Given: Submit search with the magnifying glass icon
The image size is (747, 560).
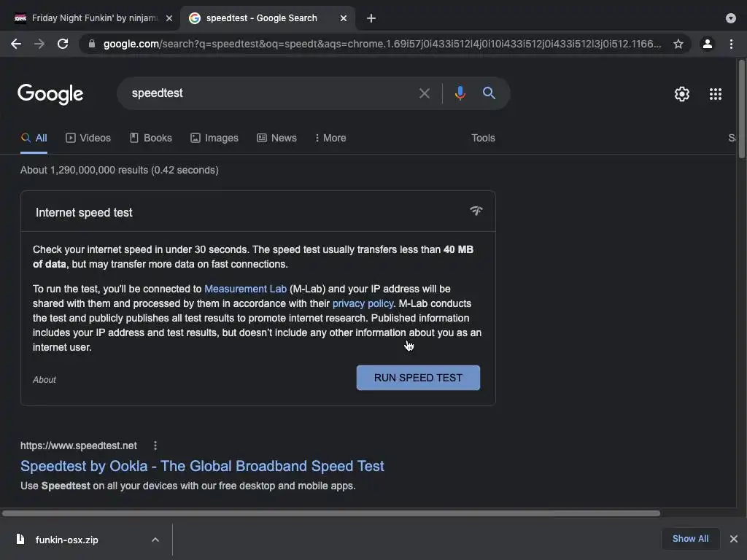Looking at the screenshot, I should (x=489, y=93).
